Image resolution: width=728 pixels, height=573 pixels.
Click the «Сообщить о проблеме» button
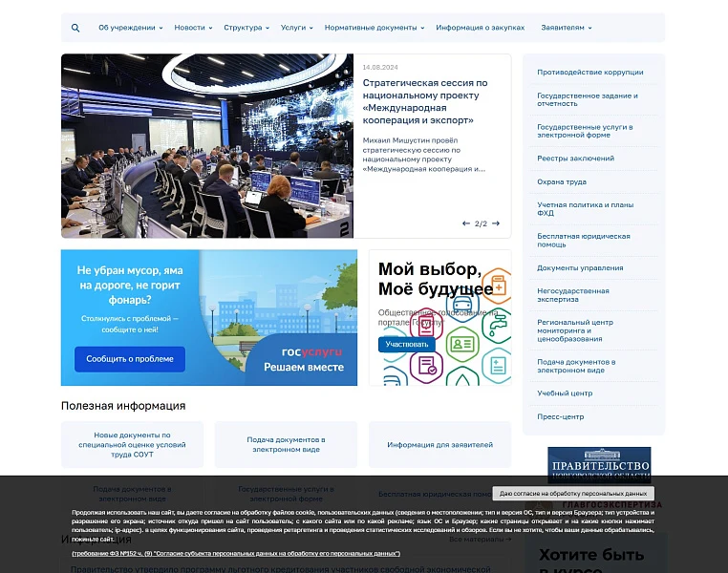[130, 359]
